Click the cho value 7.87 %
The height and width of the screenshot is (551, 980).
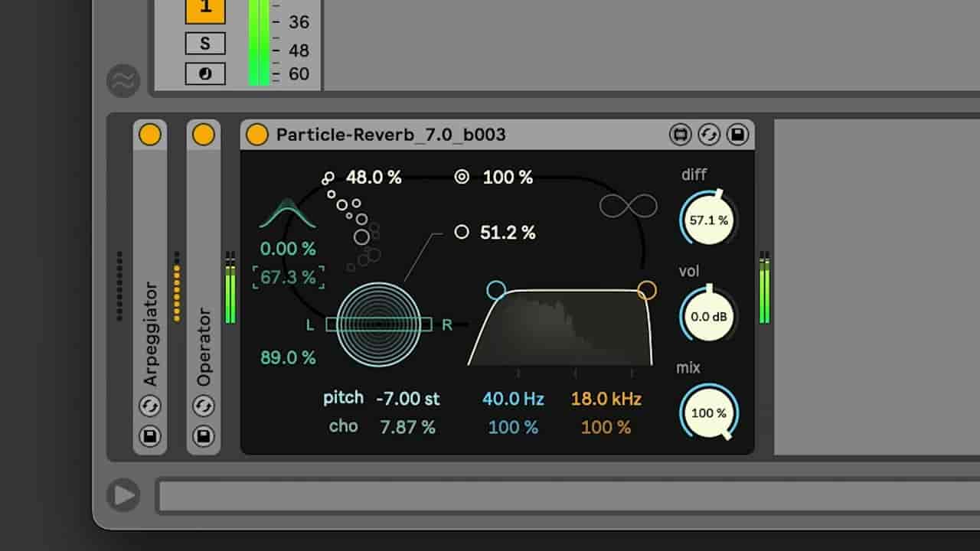pos(408,427)
